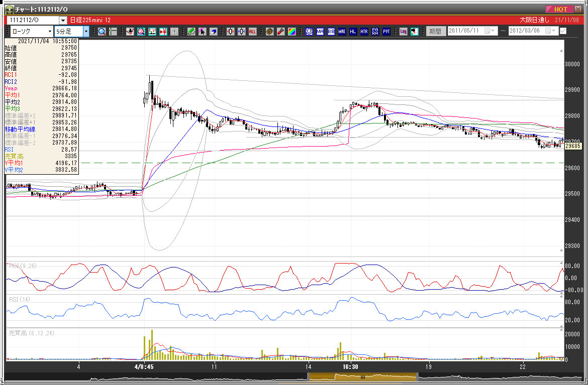Click the 2021/11/04 10:55:00 timestamp header

(x=48, y=41)
